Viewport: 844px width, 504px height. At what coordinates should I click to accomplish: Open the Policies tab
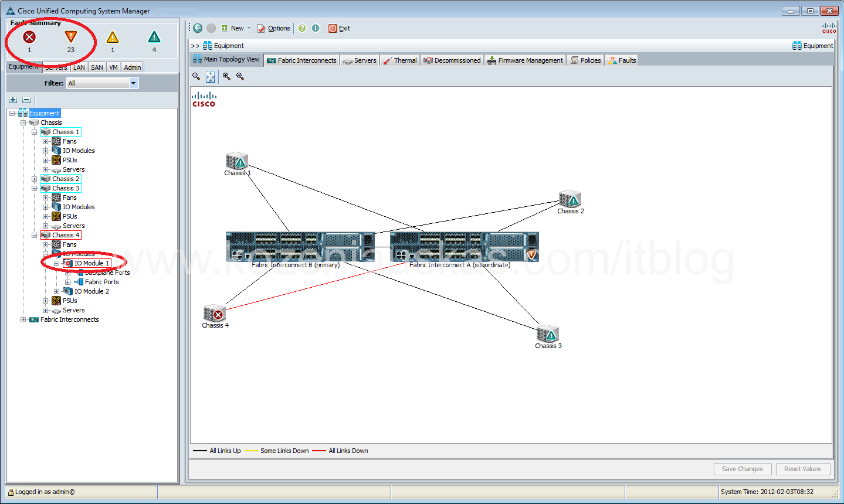point(585,60)
